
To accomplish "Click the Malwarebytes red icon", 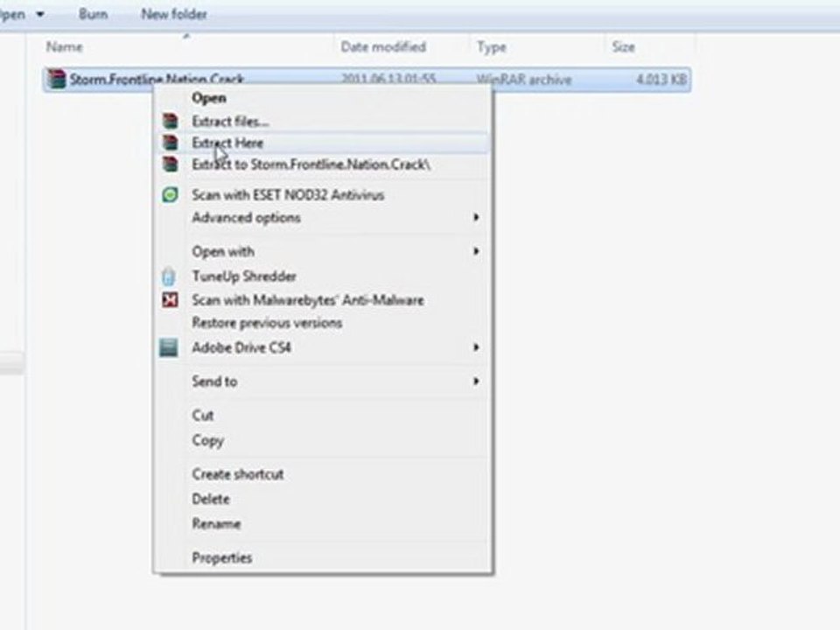I will 171,299.
